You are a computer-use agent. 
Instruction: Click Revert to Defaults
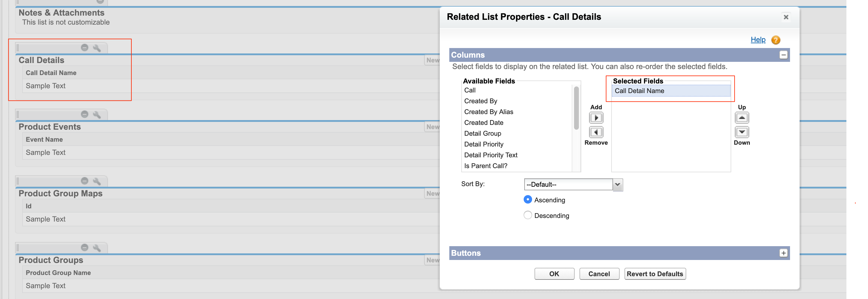click(x=654, y=274)
